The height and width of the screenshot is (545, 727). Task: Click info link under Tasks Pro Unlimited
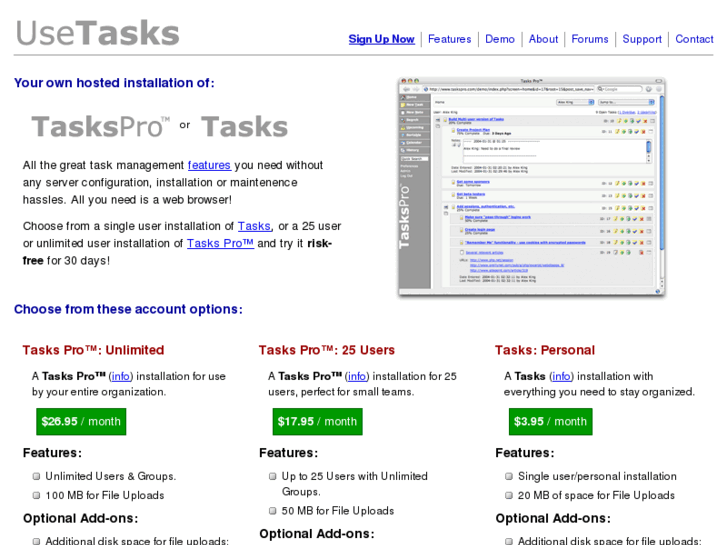(121, 376)
